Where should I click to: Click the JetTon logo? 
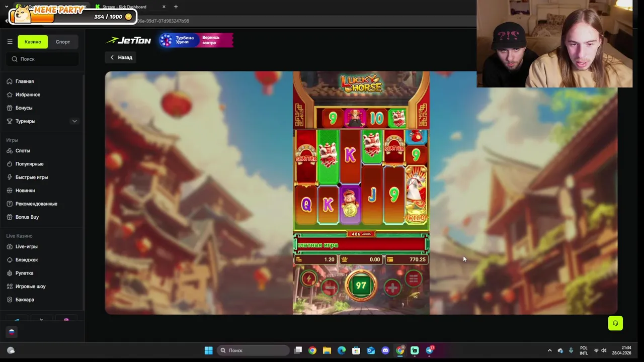pos(128,40)
